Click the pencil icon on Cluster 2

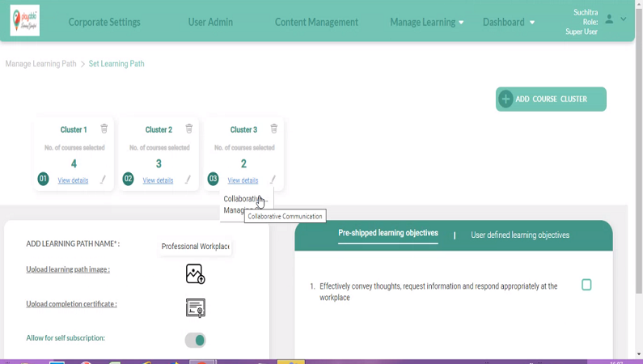[188, 180]
